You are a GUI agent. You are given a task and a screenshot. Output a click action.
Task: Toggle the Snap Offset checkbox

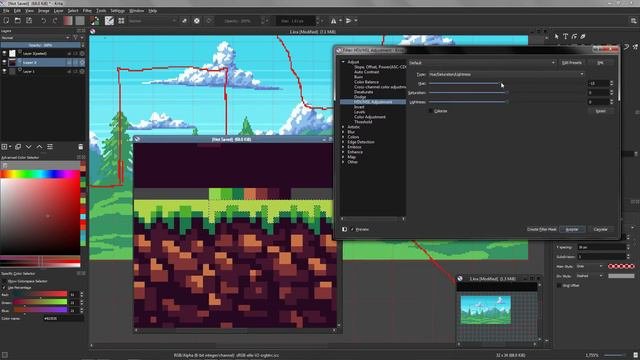(559, 285)
